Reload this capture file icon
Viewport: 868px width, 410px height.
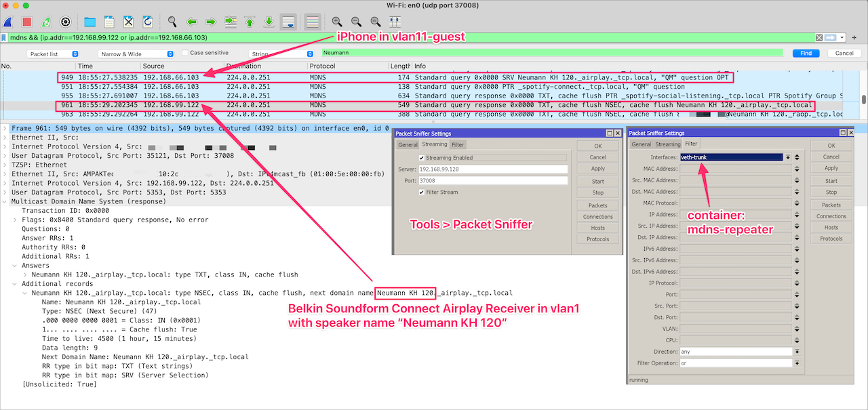147,22
